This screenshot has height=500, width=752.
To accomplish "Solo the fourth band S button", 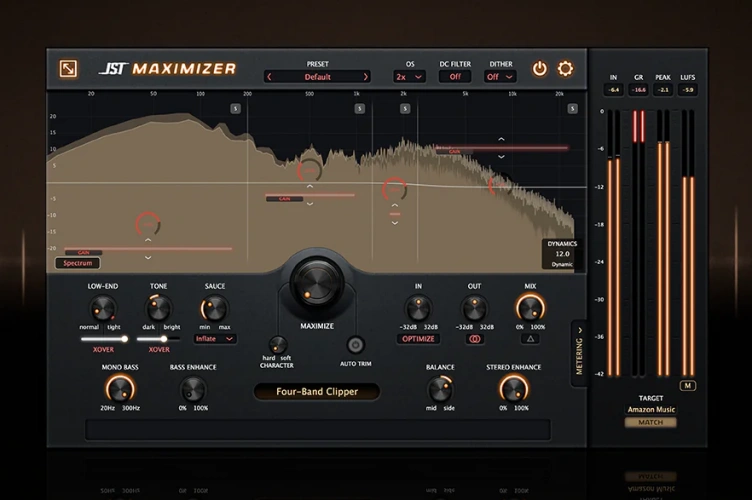I will coord(572,109).
